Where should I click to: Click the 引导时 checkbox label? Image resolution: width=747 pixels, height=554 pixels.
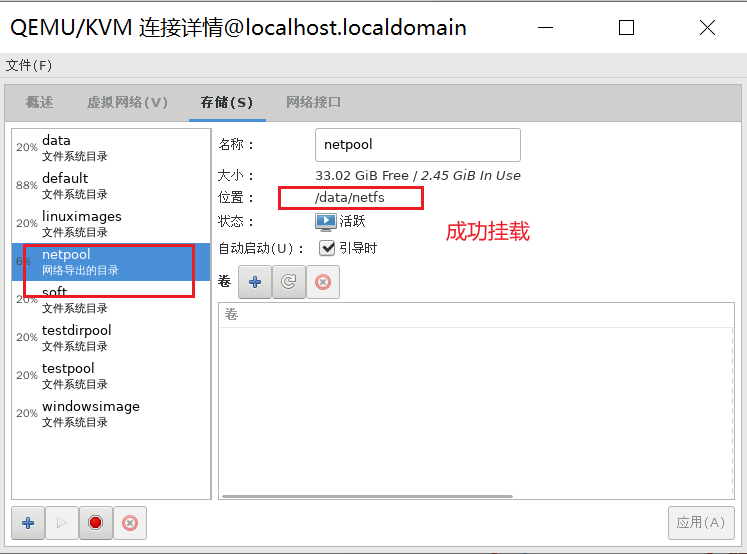tap(358, 248)
